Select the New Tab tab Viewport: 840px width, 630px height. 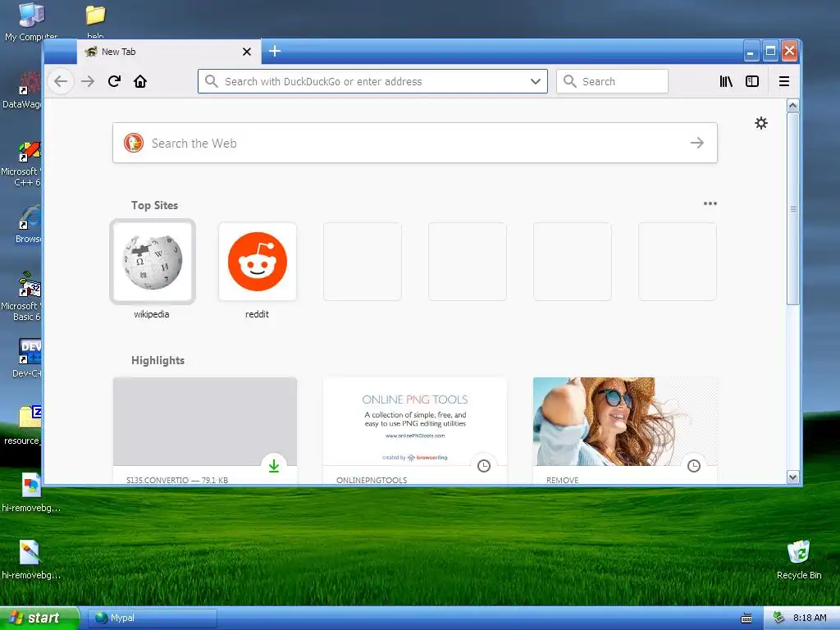169,52
